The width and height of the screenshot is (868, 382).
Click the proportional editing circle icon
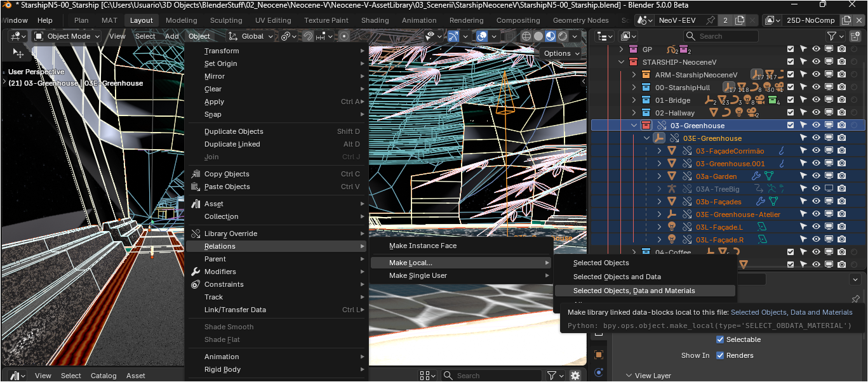[344, 36]
